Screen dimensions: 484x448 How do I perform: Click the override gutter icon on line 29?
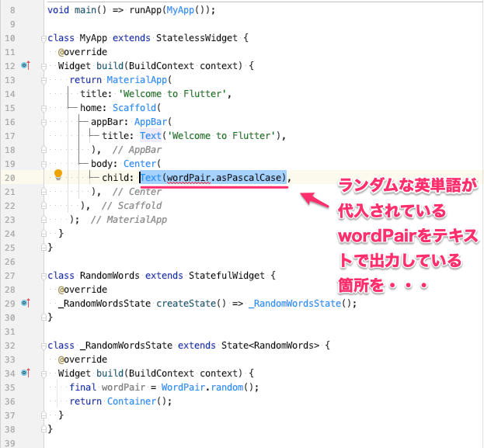click(x=26, y=303)
